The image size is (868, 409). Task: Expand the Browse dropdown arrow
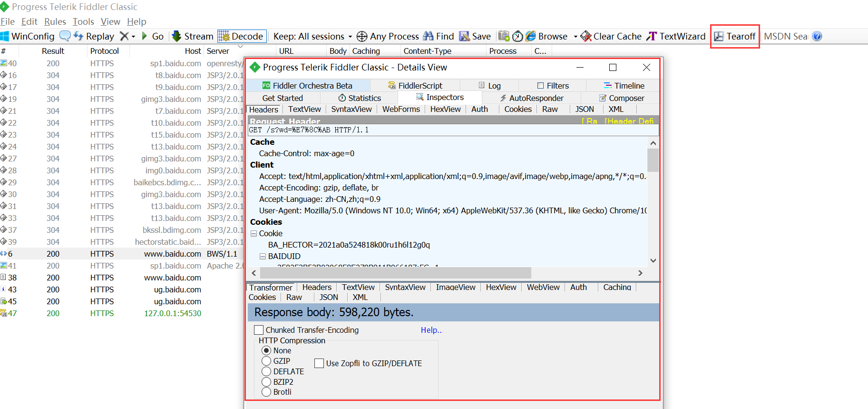pos(575,37)
